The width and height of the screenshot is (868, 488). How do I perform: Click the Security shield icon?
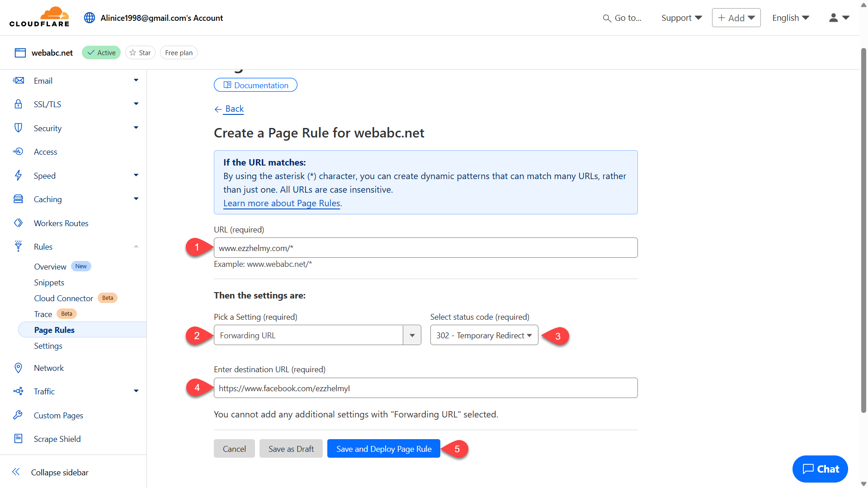[19, 128]
